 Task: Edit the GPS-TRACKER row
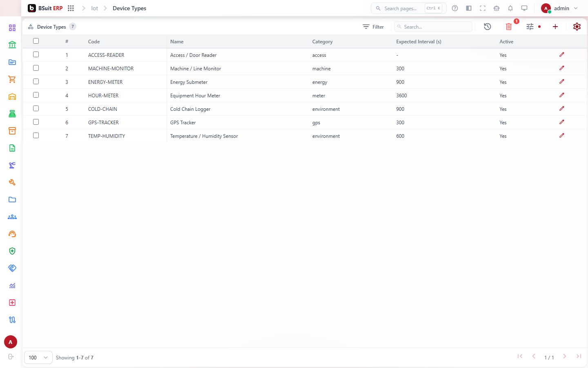(562, 122)
